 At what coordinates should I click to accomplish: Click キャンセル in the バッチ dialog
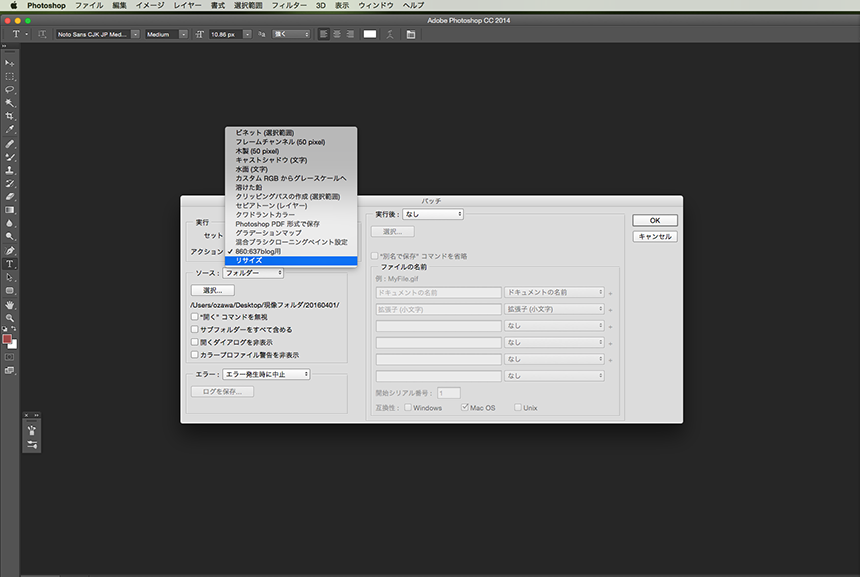tap(655, 236)
